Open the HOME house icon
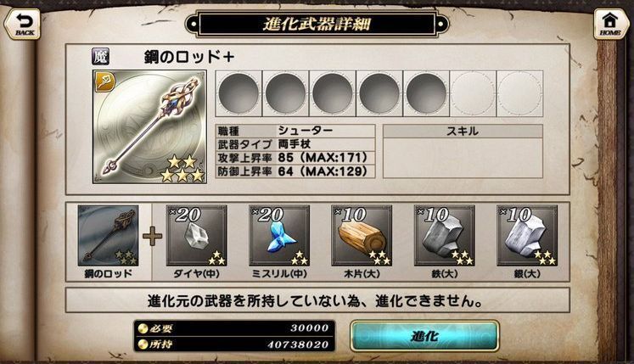This screenshot has height=364, width=634. pyautogui.click(x=610, y=24)
